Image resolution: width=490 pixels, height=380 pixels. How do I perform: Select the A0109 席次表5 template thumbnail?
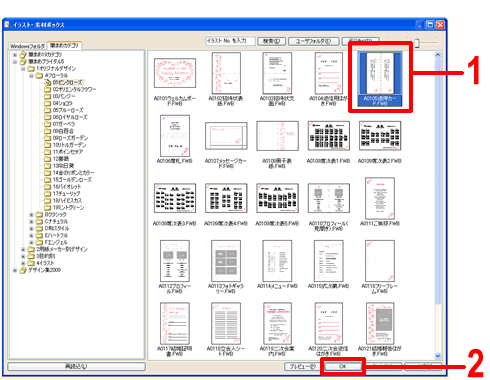277,198
